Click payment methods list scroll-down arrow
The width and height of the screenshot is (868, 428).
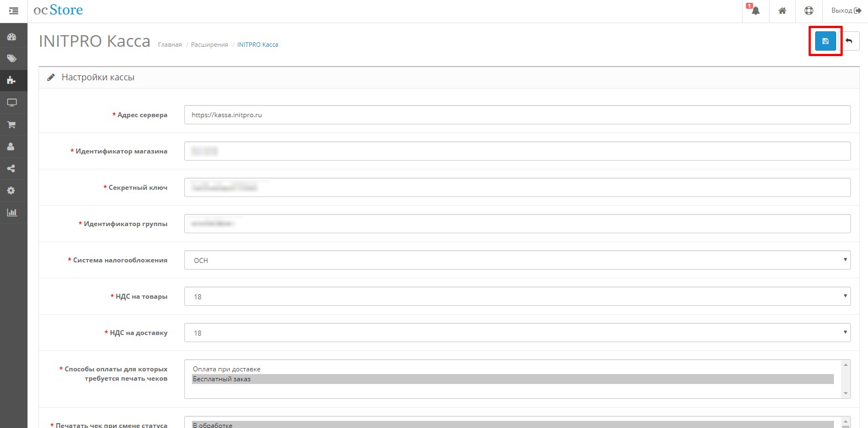click(x=845, y=393)
